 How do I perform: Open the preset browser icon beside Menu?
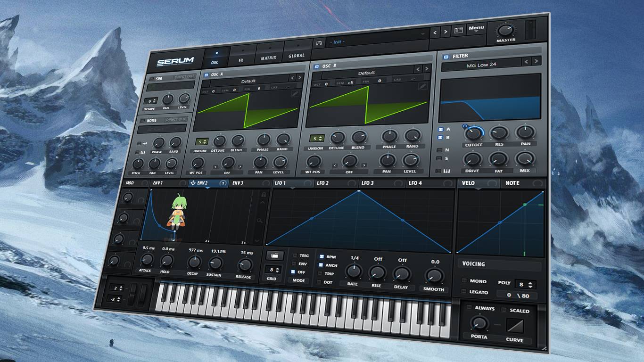[458, 31]
